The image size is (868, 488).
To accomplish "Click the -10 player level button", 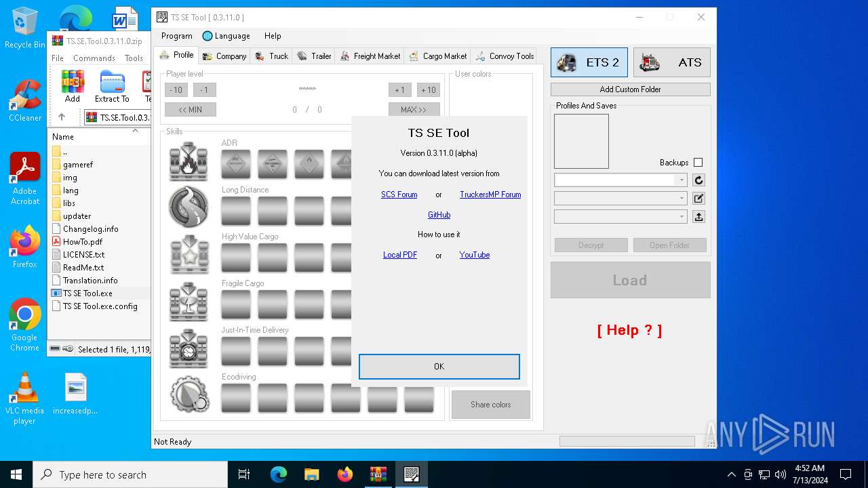I will 176,89.
